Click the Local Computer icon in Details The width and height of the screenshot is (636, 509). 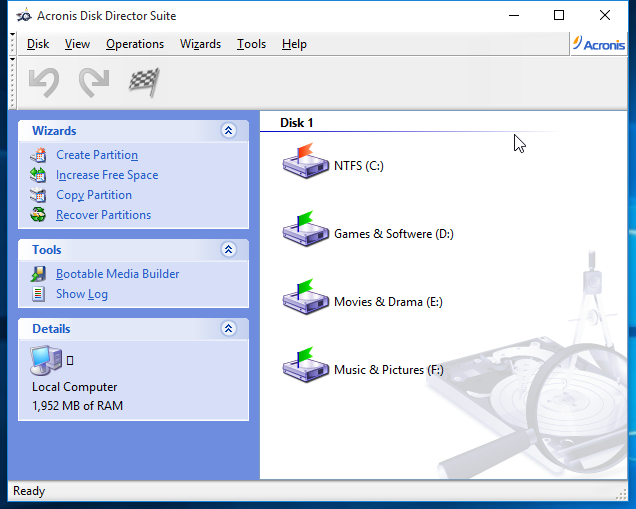coord(46,360)
